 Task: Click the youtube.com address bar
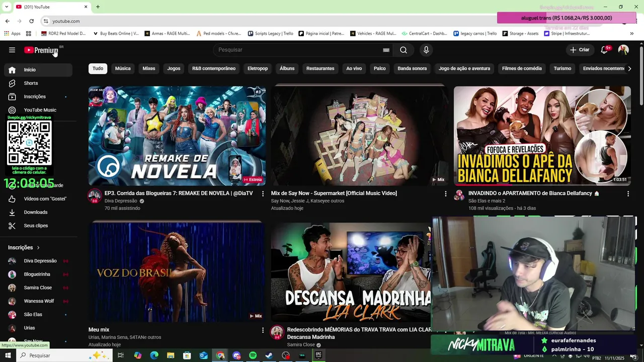click(66, 21)
